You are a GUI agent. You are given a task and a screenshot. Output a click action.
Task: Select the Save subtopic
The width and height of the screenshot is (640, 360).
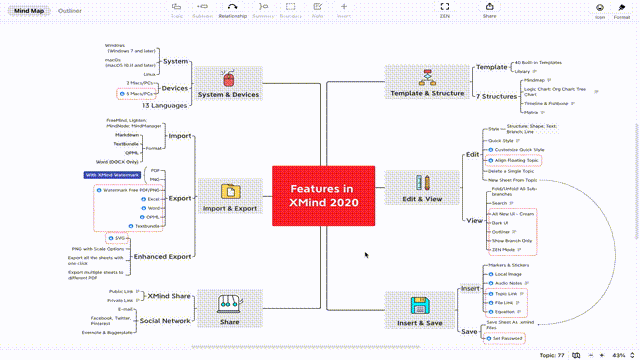tap(469, 331)
